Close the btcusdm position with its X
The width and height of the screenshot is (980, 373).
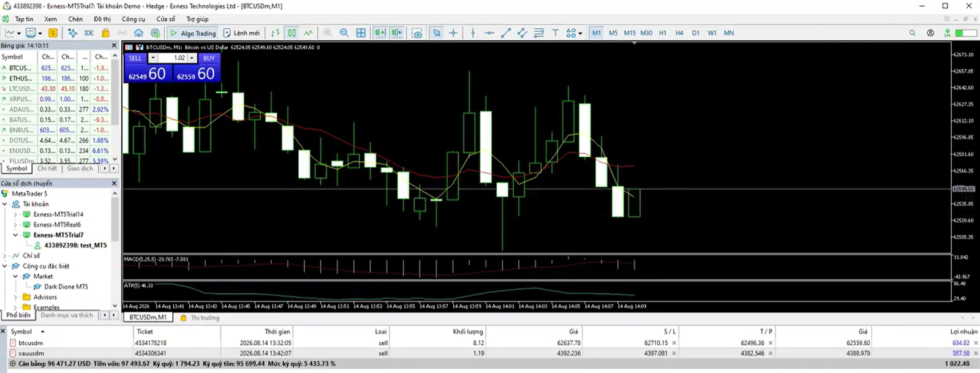(976, 343)
